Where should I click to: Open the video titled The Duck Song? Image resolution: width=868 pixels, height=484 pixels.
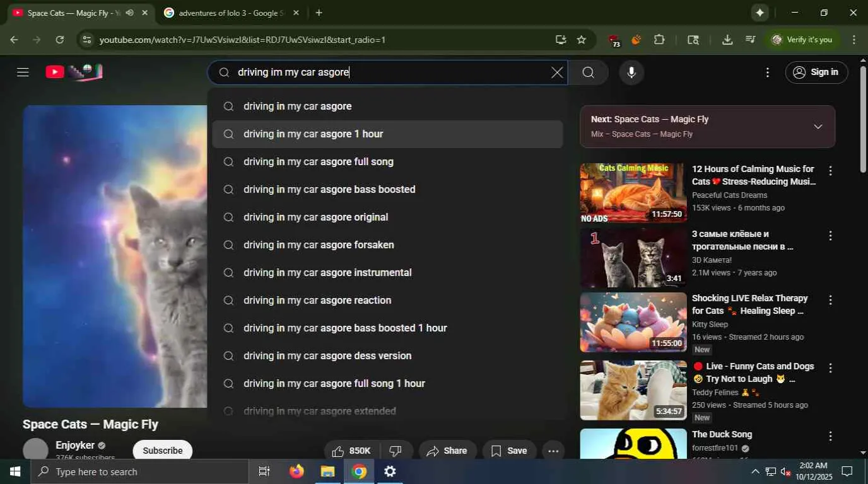tap(722, 434)
